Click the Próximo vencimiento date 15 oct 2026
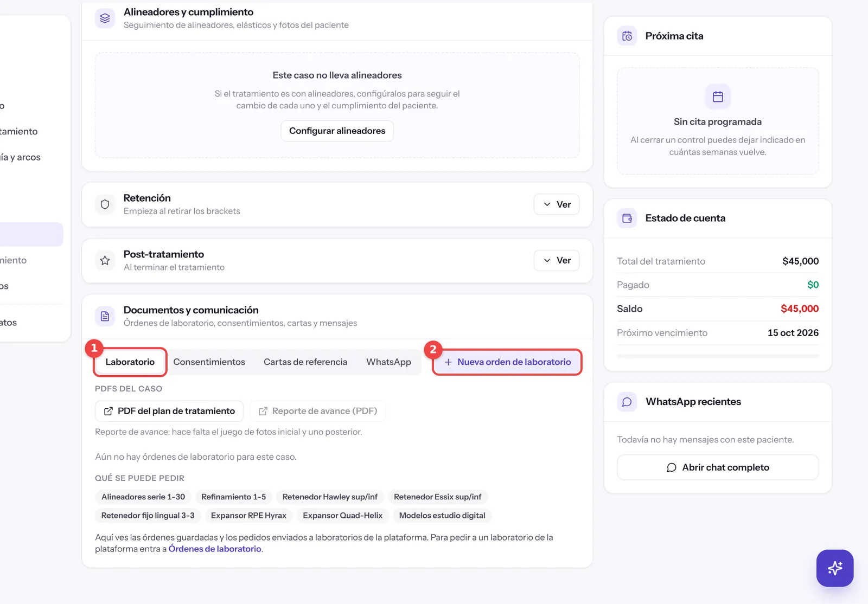This screenshot has width=868, height=604. tap(793, 332)
